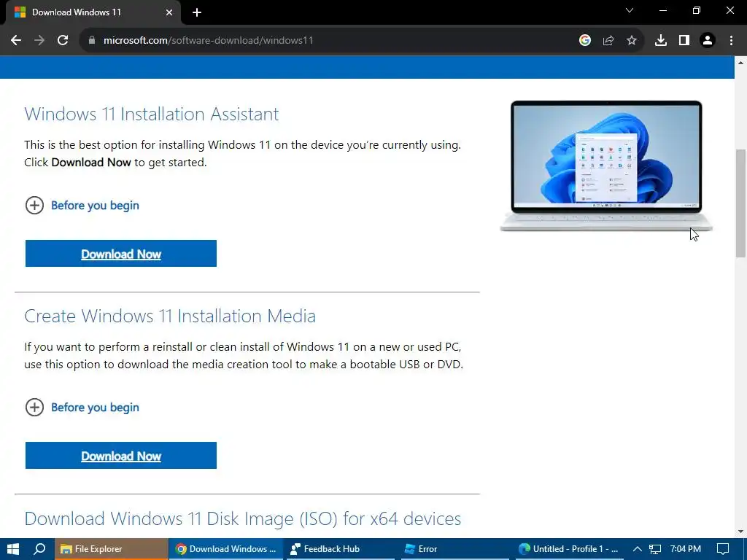Image resolution: width=747 pixels, height=560 pixels.
Task: Click the lock icon in the address bar
Action: (x=91, y=41)
